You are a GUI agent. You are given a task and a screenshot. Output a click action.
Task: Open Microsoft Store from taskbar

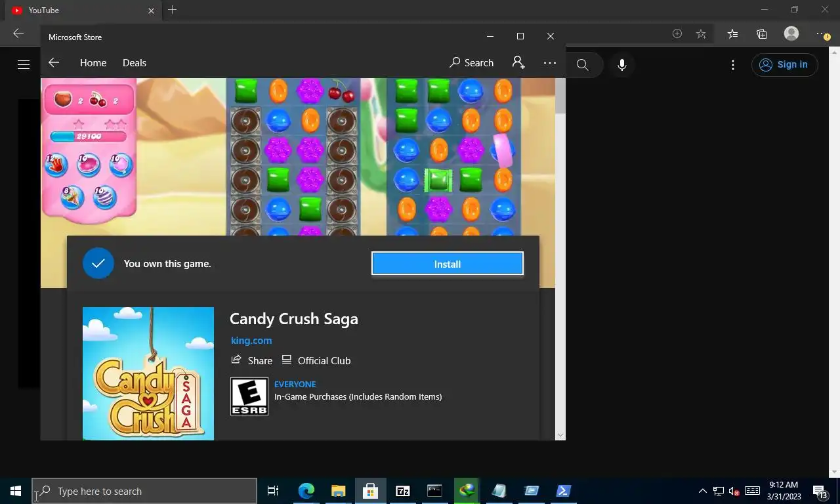point(370,491)
